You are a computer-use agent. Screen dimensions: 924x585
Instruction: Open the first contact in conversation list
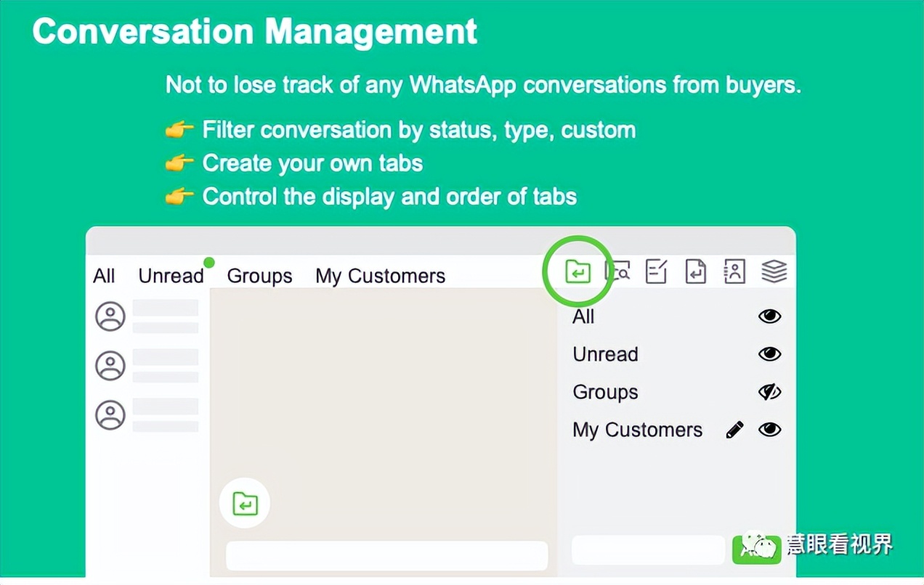tap(111, 316)
